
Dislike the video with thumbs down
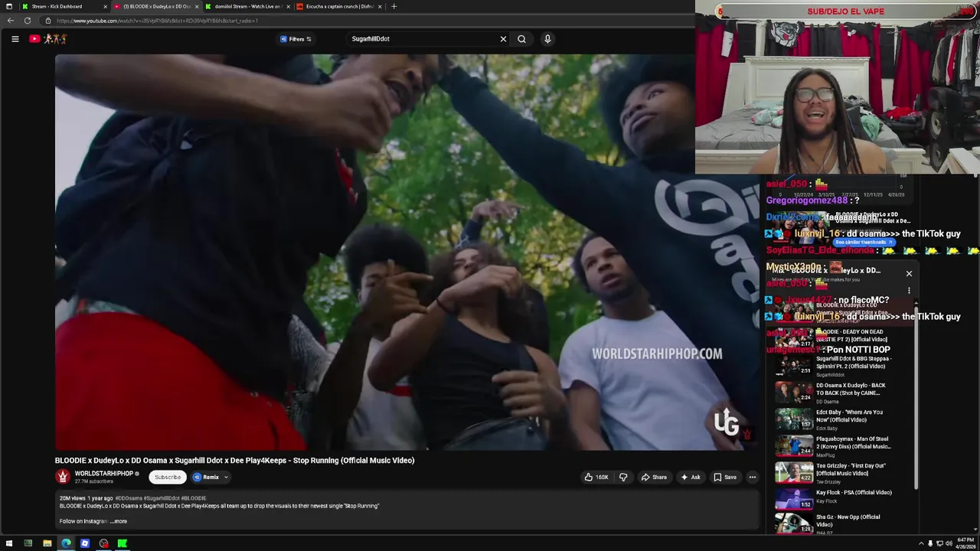(623, 477)
